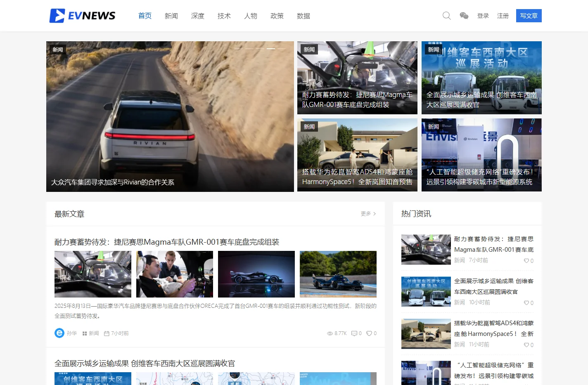This screenshot has height=385, width=588.
Task: Click 最新文章 section heading
Action: 69,214
